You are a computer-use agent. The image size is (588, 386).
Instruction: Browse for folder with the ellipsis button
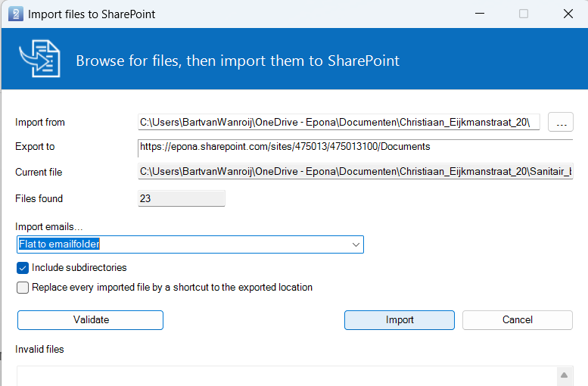pyautogui.click(x=561, y=122)
